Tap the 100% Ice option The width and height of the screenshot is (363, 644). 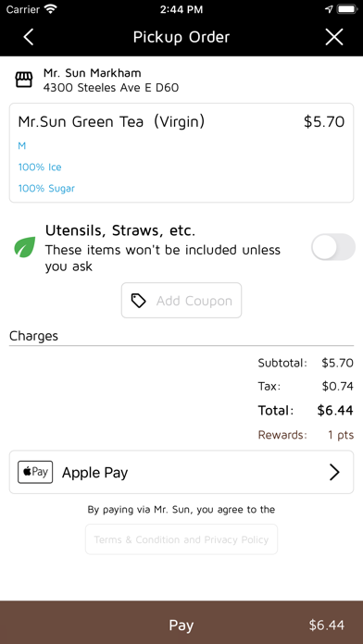(x=40, y=167)
